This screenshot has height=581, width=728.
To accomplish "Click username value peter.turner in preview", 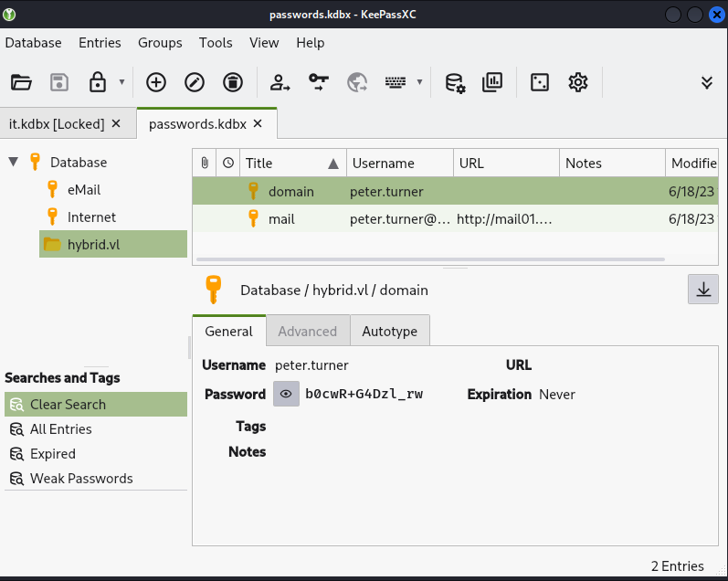I will [311, 365].
